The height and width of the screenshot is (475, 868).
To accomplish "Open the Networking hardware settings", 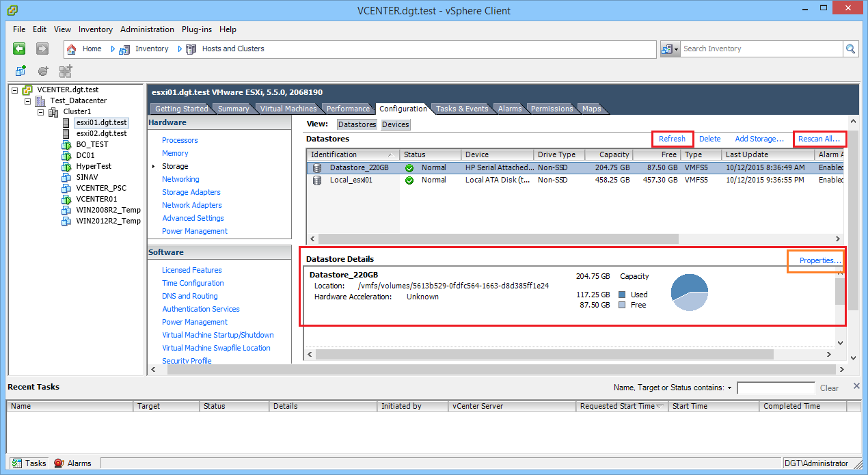I will click(x=180, y=179).
